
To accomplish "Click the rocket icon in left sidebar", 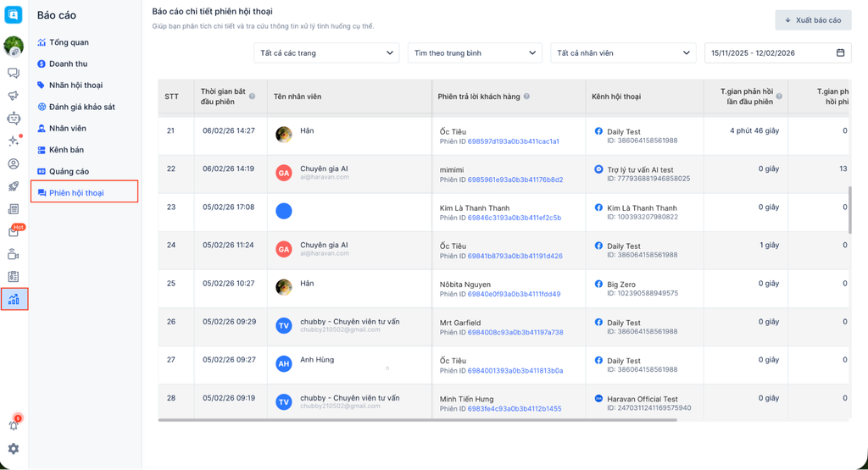I will pyautogui.click(x=14, y=186).
